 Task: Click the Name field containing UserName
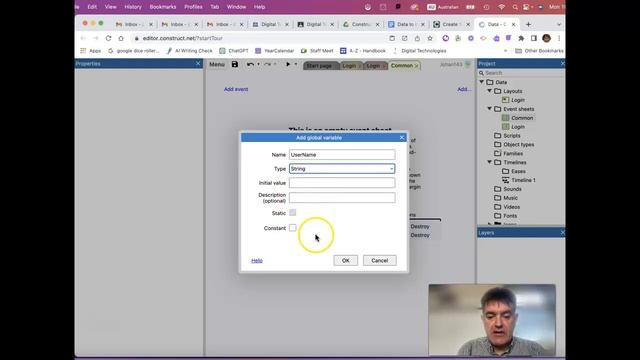342,155
